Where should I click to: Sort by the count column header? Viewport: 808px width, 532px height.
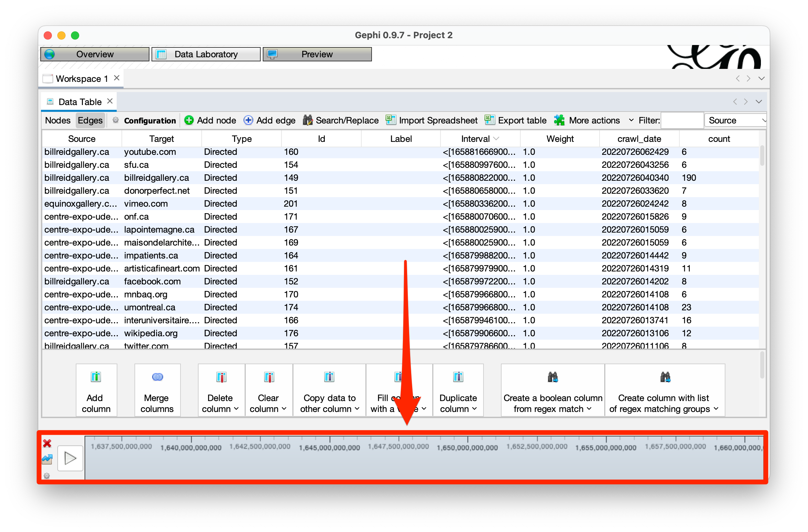click(719, 139)
